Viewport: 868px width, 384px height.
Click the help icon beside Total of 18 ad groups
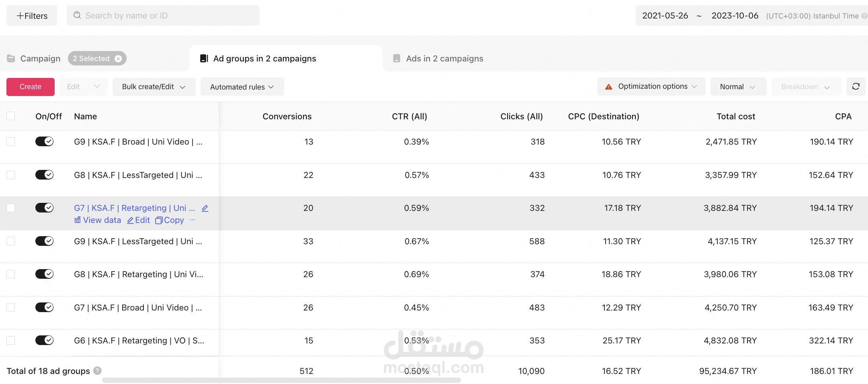click(97, 371)
